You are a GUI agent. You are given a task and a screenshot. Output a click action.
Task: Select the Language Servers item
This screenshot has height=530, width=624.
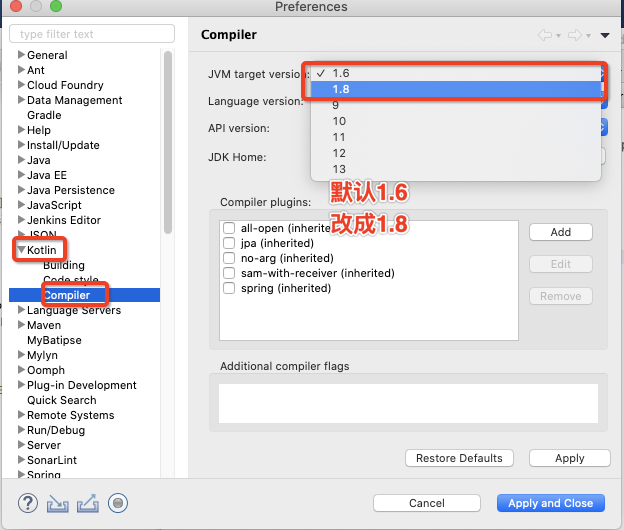[74, 310]
